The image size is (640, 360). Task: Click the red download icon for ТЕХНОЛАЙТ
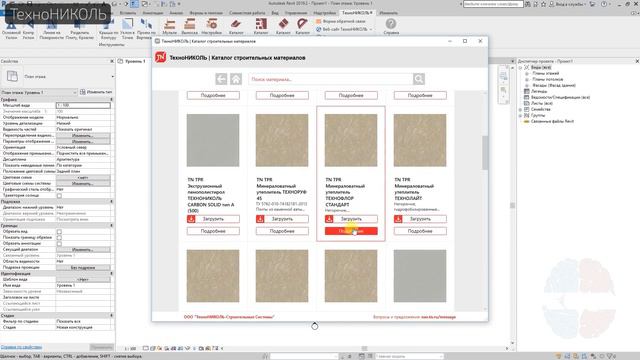click(398, 219)
